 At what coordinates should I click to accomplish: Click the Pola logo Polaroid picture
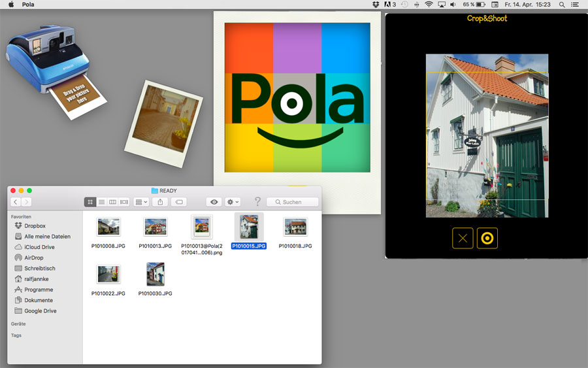(297, 97)
